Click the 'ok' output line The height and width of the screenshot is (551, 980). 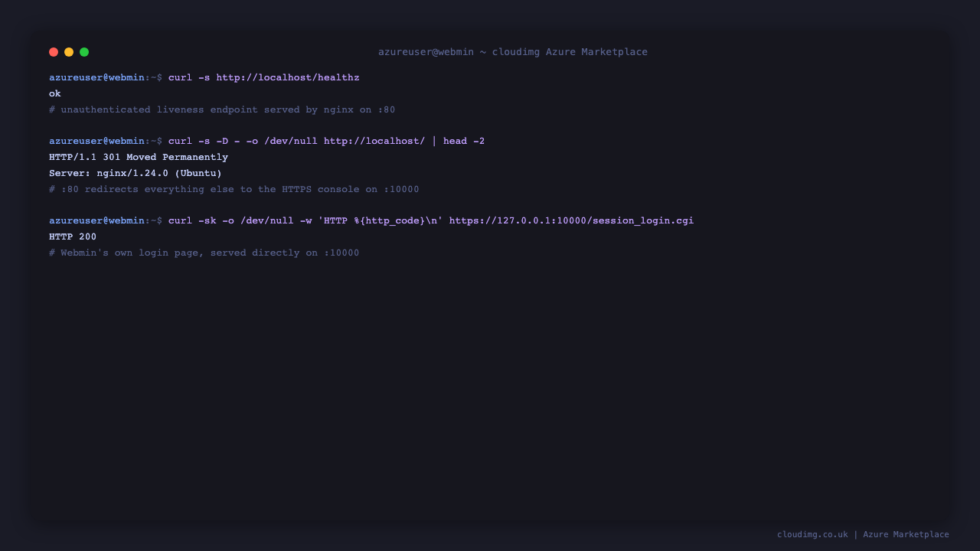(55, 93)
